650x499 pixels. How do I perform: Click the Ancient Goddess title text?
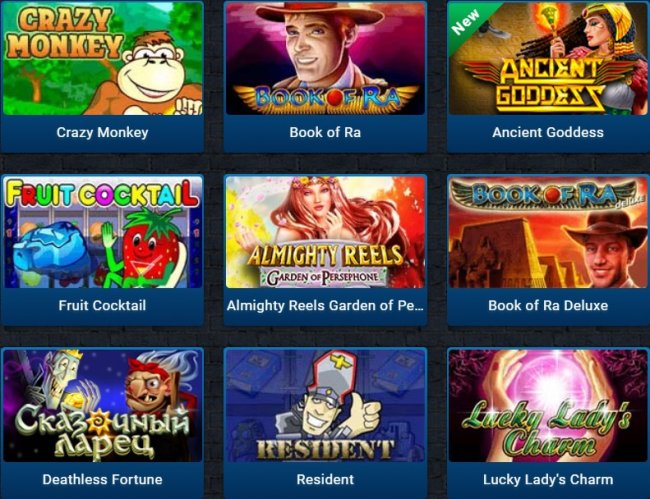tap(548, 133)
